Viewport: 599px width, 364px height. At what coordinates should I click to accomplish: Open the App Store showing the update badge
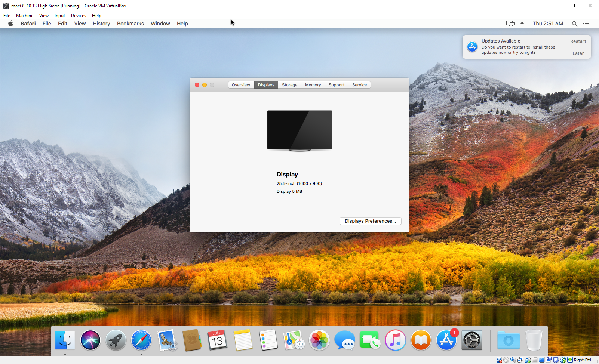click(446, 340)
